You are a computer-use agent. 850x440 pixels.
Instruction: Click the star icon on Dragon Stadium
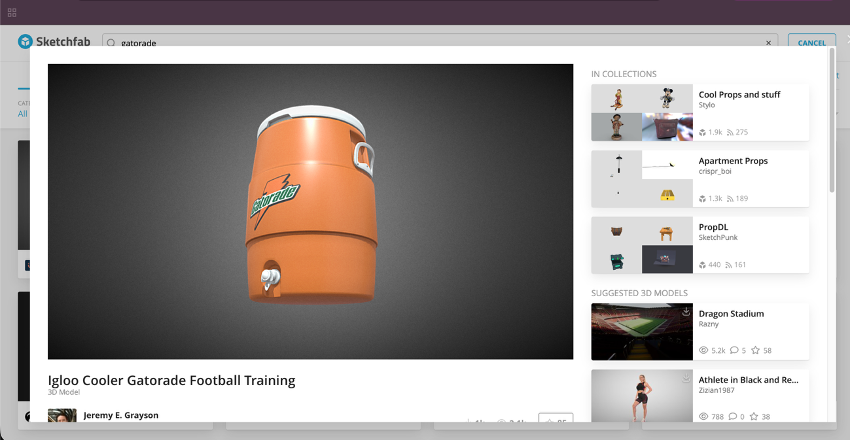[x=755, y=351]
